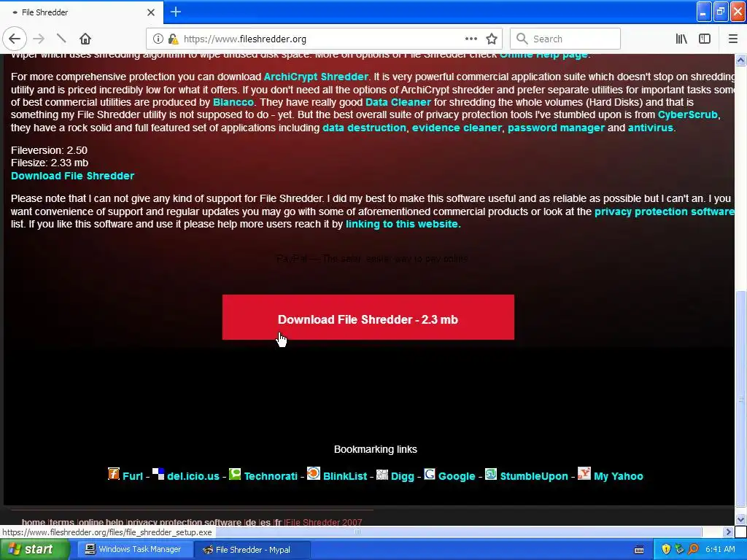Click the orange magnifier tray icon
Viewport: 747px width, 560px height.
point(693,550)
